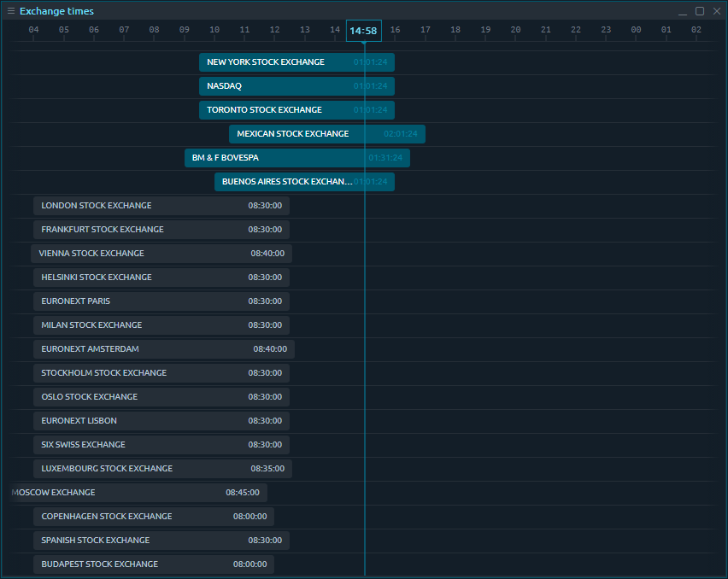Viewport: 728px width, 579px height.
Task: Minimize the Exchange times panel
Action: tap(683, 11)
